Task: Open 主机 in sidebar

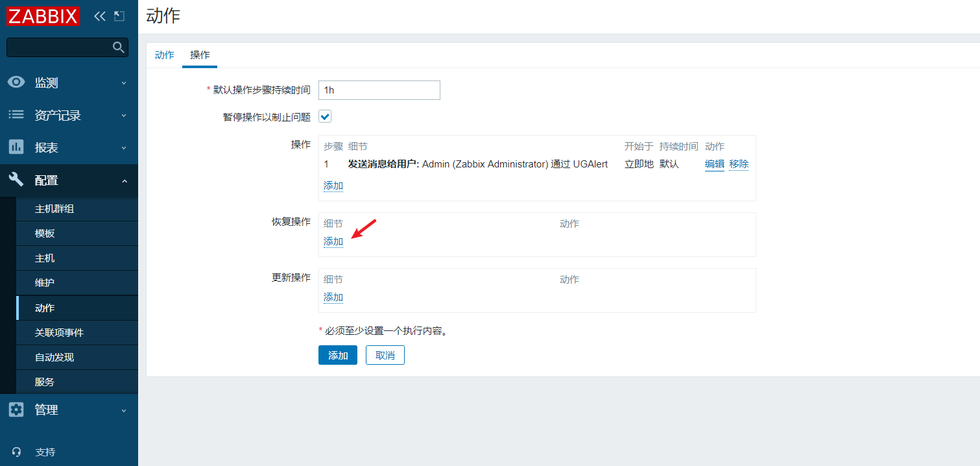Action: (x=77, y=258)
